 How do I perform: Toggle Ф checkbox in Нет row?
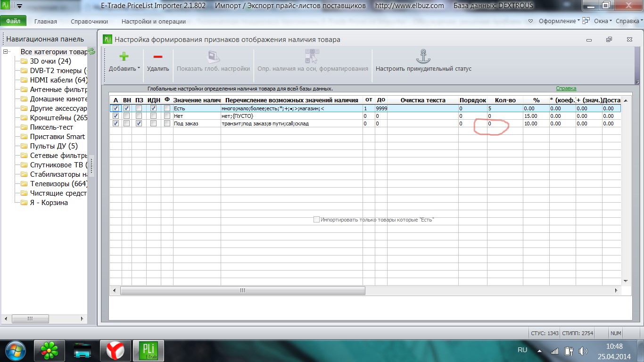pos(167,116)
